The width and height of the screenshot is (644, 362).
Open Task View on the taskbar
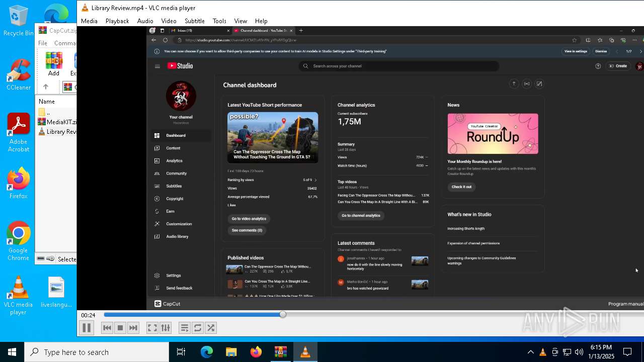pyautogui.click(x=181, y=352)
